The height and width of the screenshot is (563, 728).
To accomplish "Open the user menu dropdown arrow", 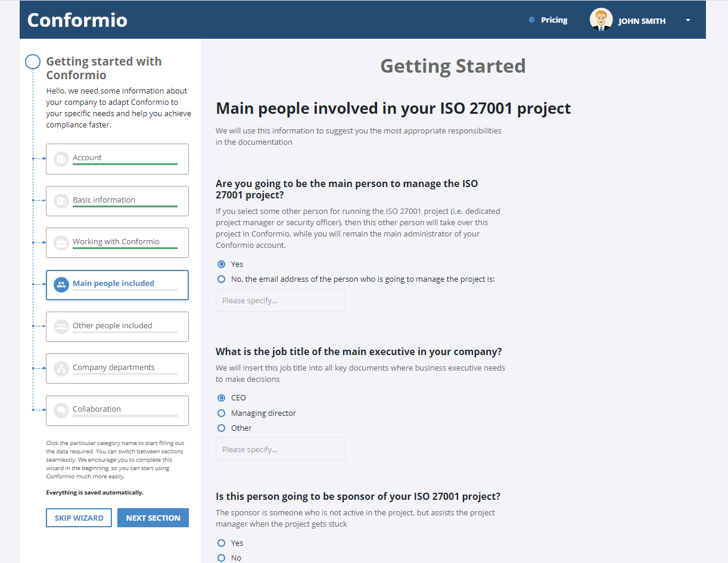I will 688,20.
